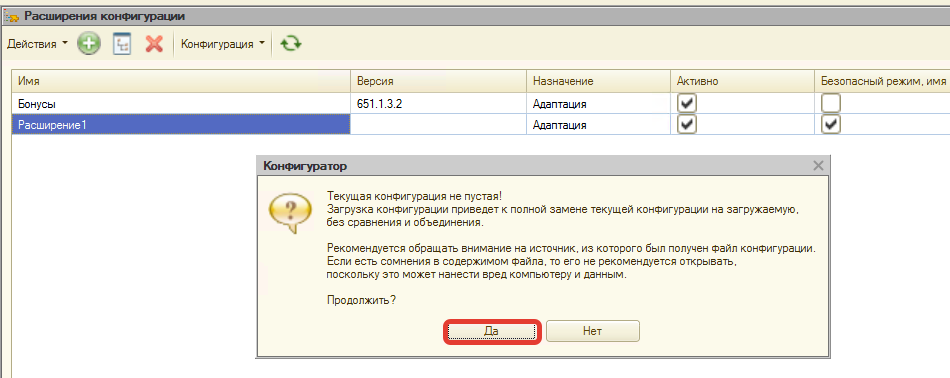Open the Конфигурация dropdown menu

tap(223, 44)
